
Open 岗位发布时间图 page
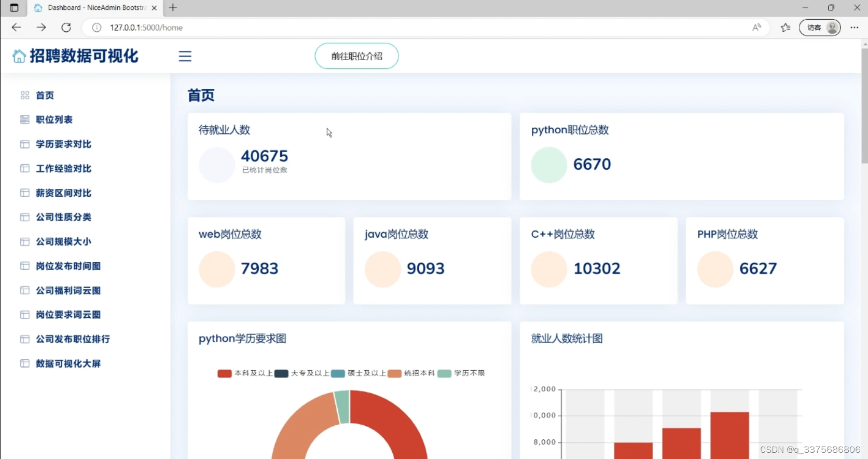[x=68, y=266]
